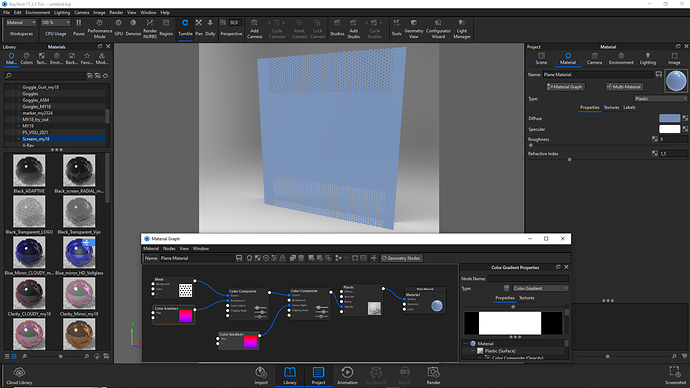Viewport: 690px width, 388px height.
Task: Expand the MY19 library folder
Action: 18,126
